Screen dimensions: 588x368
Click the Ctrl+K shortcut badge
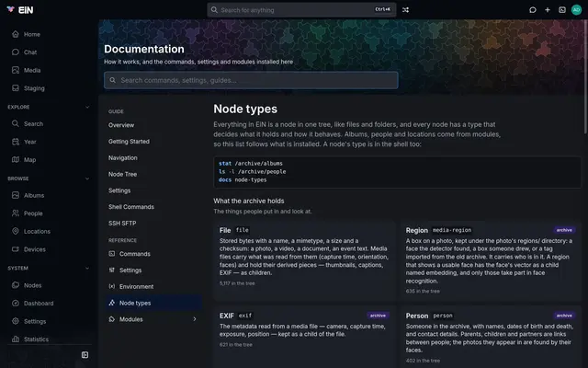coord(383,10)
